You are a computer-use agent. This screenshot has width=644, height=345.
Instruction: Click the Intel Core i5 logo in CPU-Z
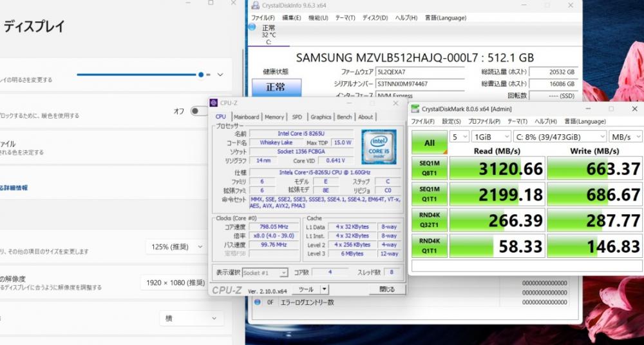point(379,147)
